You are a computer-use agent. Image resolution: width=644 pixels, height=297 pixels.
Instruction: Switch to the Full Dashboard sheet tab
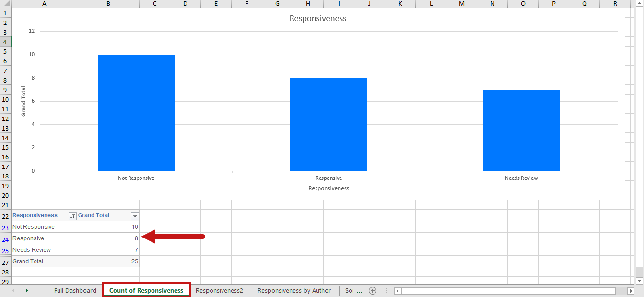[75, 290]
